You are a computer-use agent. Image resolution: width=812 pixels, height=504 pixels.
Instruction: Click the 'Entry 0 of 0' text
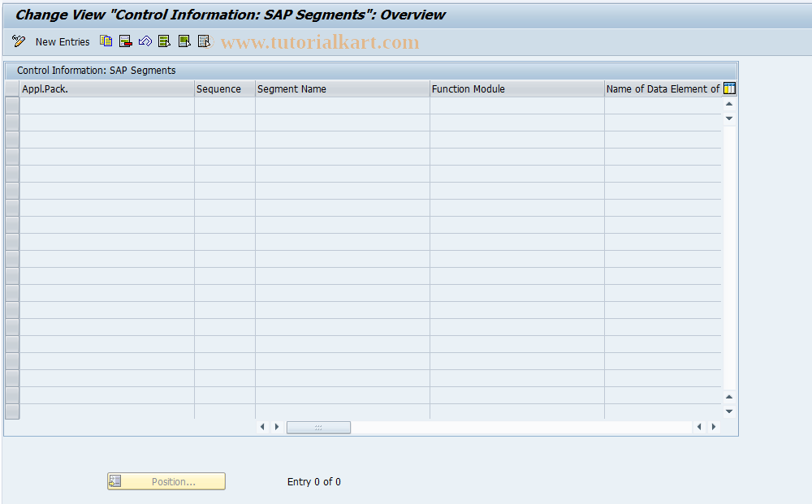[x=313, y=482]
